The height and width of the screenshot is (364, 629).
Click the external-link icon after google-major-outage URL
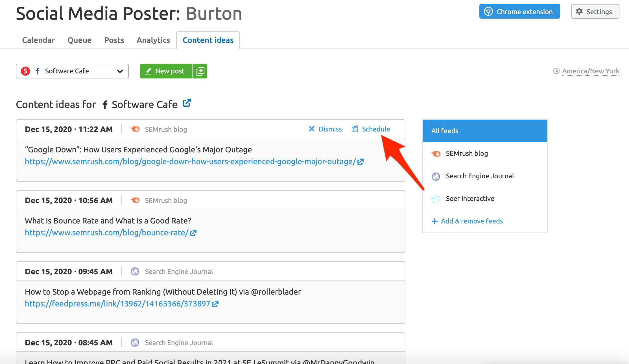[x=360, y=162]
